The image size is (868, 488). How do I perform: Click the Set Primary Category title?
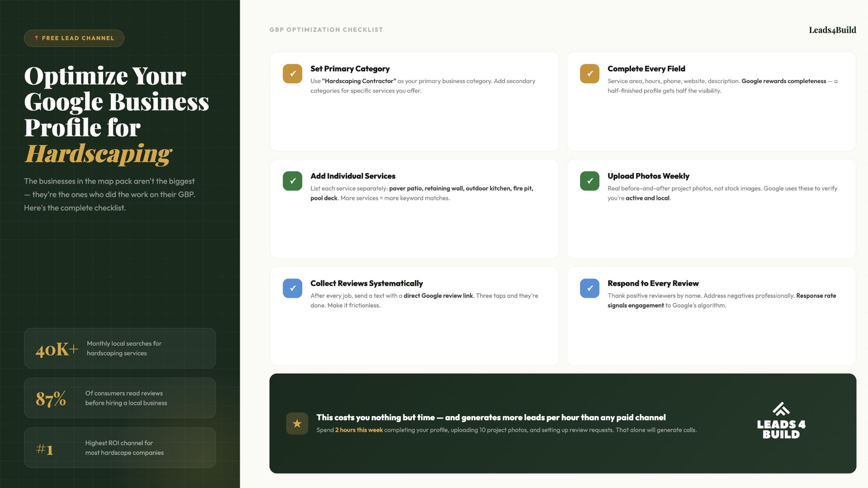(x=350, y=69)
